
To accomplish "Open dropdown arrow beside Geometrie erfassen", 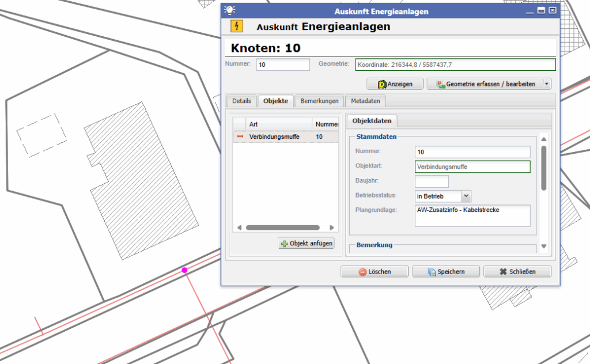I will coord(547,84).
